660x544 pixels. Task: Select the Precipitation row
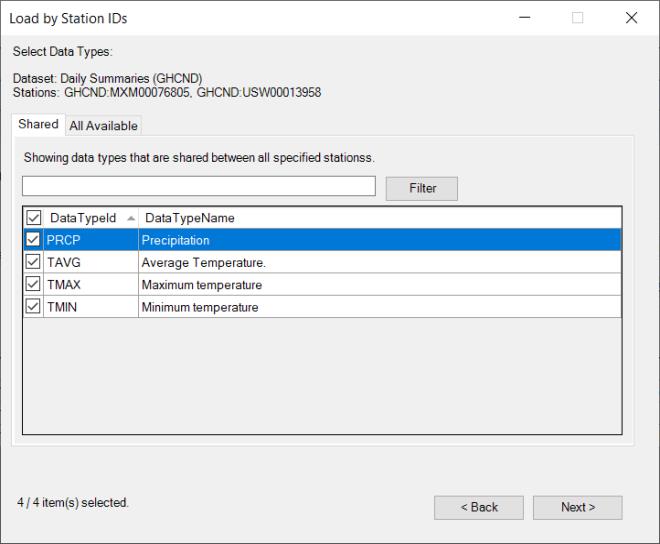pos(300,240)
